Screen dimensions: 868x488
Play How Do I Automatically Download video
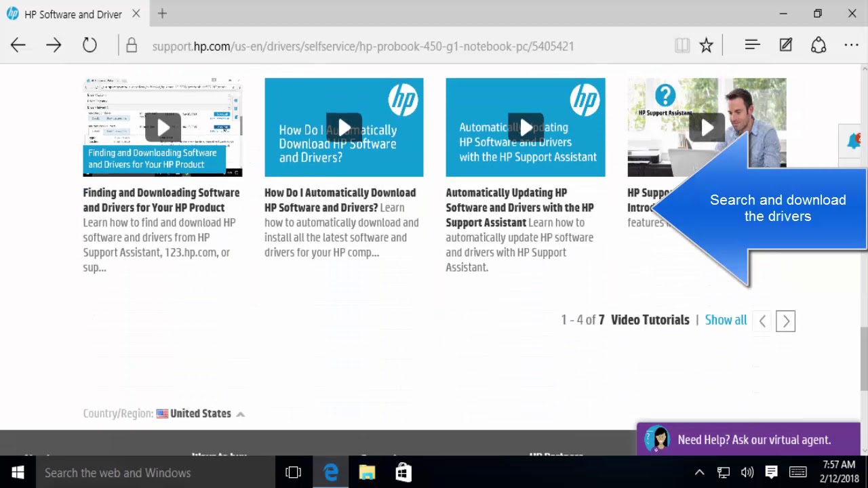coord(344,127)
